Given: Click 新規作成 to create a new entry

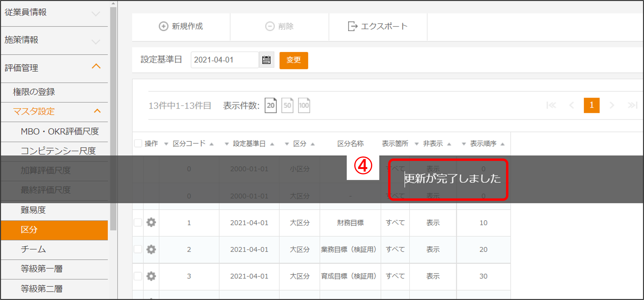Looking at the screenshot, I should (181, 26).
